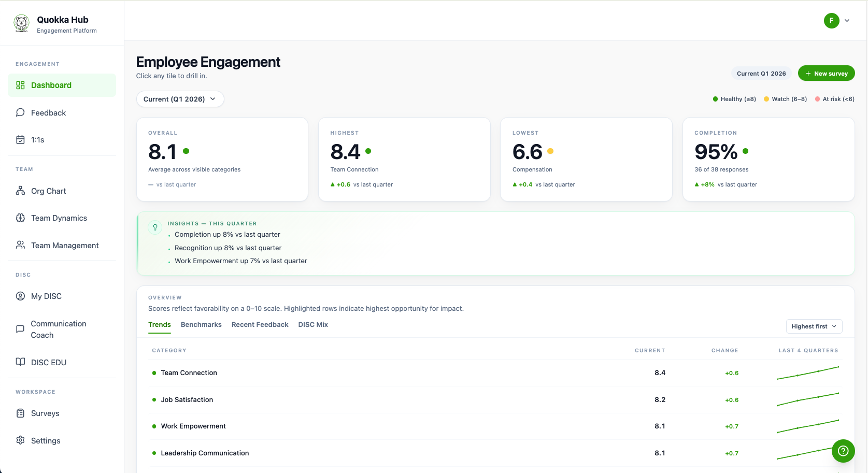The height and width of the screenshot is (473, 868).
Task: Click the Dashboard grid icon
Action: coord(20,85)
